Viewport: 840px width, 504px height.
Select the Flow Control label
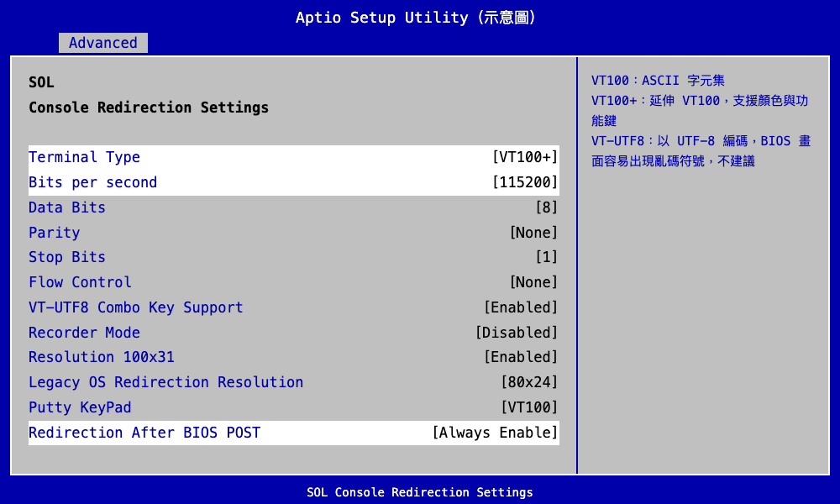point(80,282)
